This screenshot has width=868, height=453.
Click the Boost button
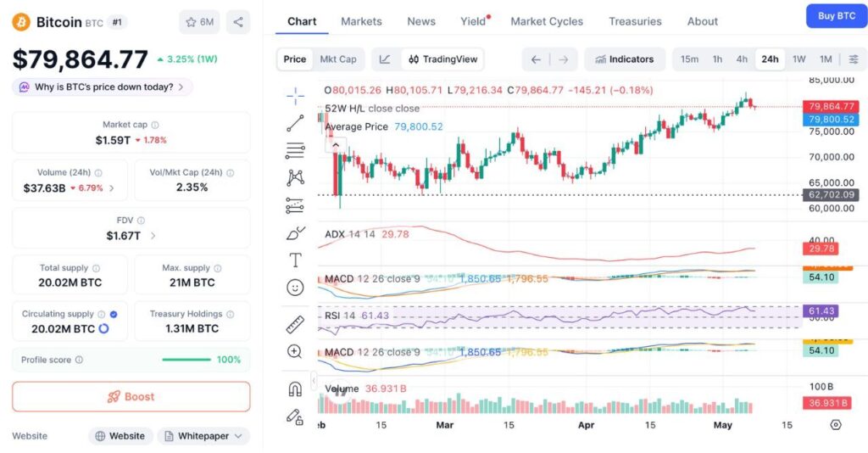(131, 396)
